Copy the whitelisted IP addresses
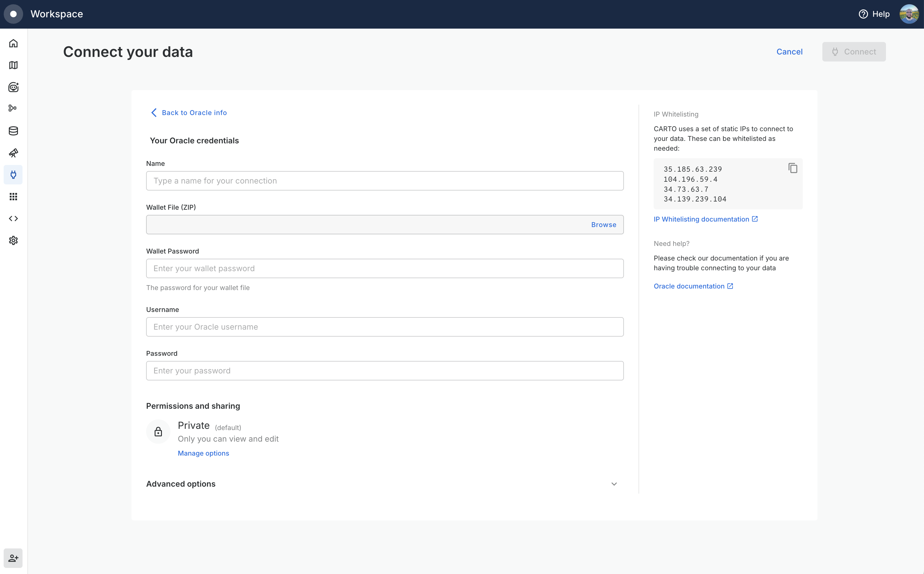Image resolution: width=924 pixels, height=574 pixels. 793,168
